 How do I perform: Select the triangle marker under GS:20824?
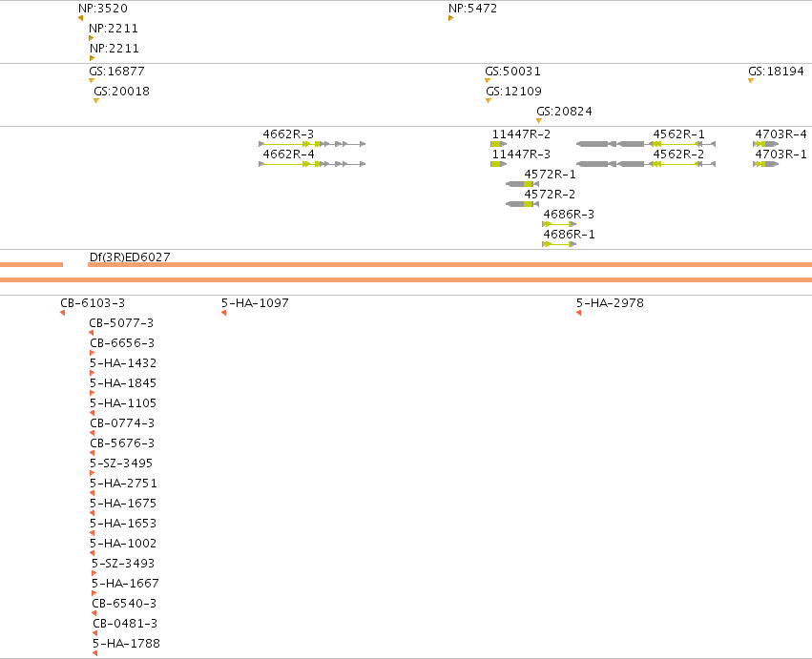[x=539, y=120]
